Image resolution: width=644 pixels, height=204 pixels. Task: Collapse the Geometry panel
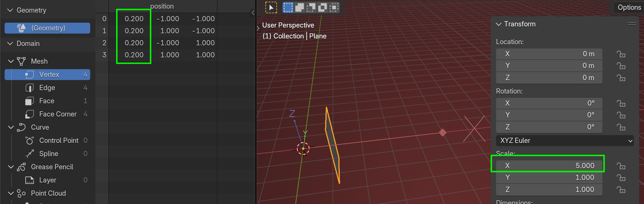pos(10,10)
